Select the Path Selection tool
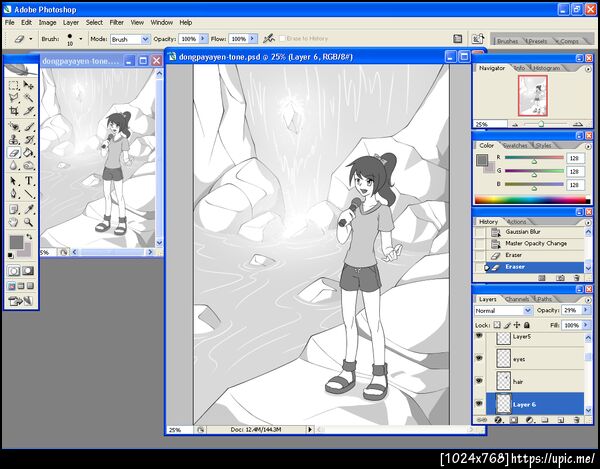The height and width of the screenshot is (469, 600). pos(14,181)
